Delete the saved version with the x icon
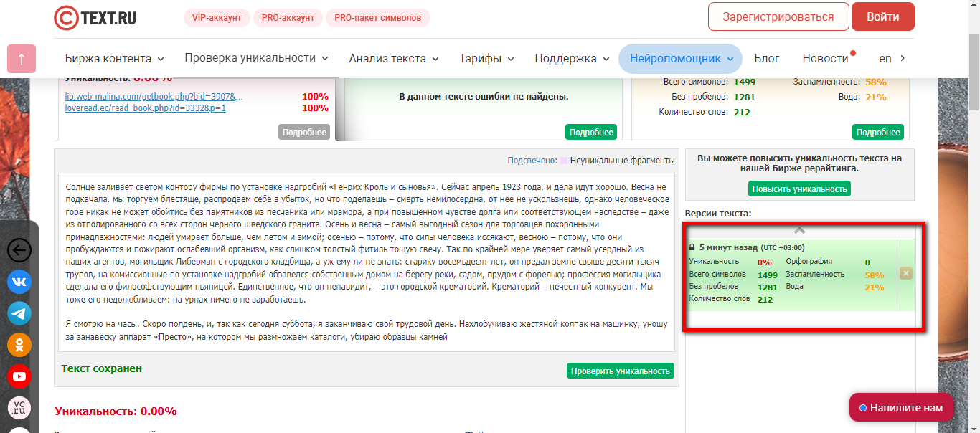Viewport: 980px width, 433px height. [x=906, y=273]
